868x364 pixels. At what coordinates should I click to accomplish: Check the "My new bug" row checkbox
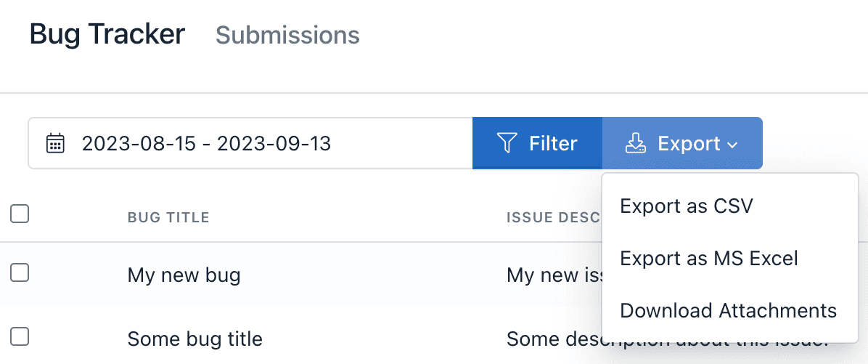click(x=20, y=272)
